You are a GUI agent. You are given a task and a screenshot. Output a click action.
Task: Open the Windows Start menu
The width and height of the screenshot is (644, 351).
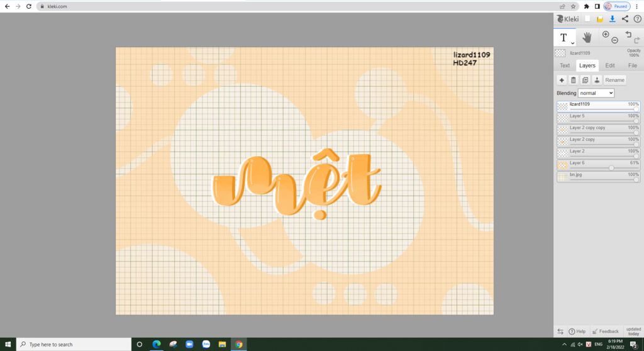click(8, 345)
